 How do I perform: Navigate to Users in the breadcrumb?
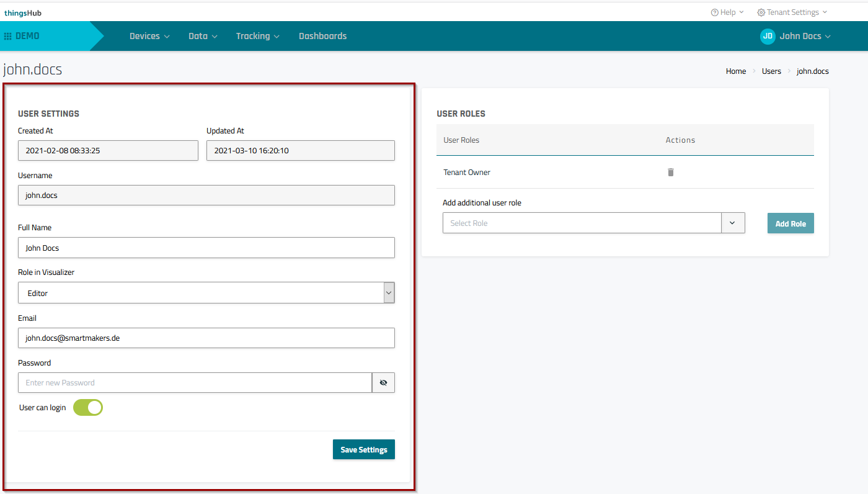click(771, 71)
